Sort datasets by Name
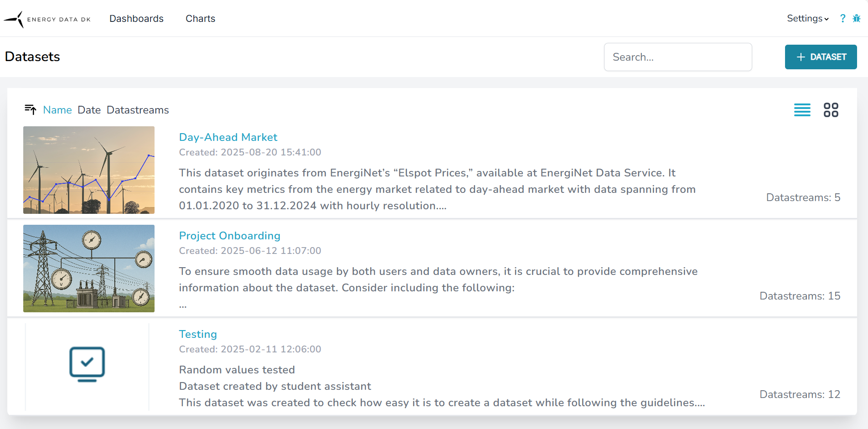Screen dimensions: 868x429 57,110
